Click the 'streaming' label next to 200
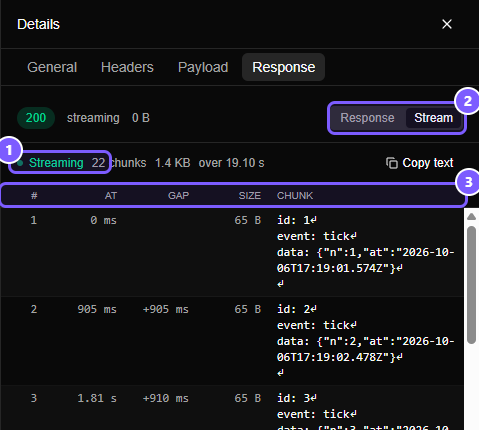 click(x=93, y=118)
